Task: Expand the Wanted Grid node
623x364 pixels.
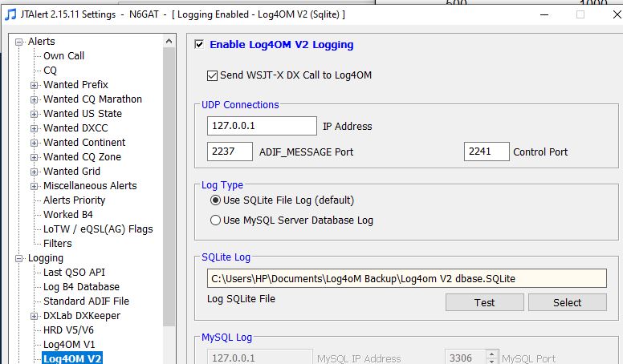Action: (x=35, y=172)
